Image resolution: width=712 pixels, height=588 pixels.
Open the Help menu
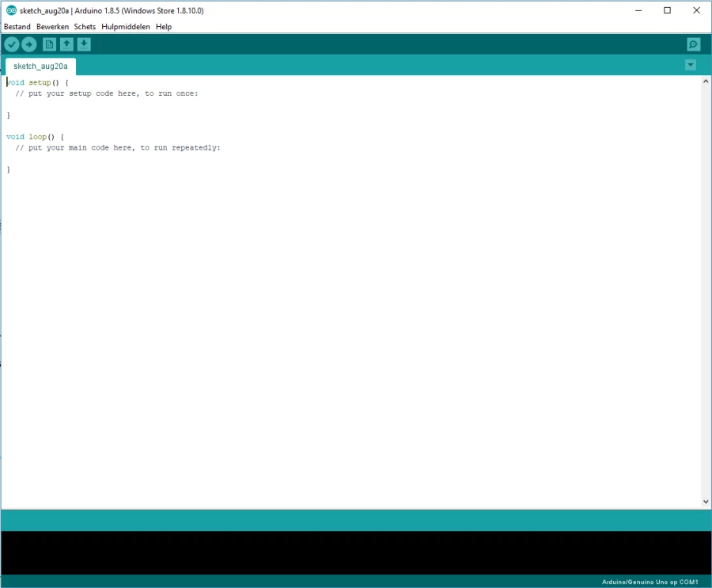click(x=164, y=27)
